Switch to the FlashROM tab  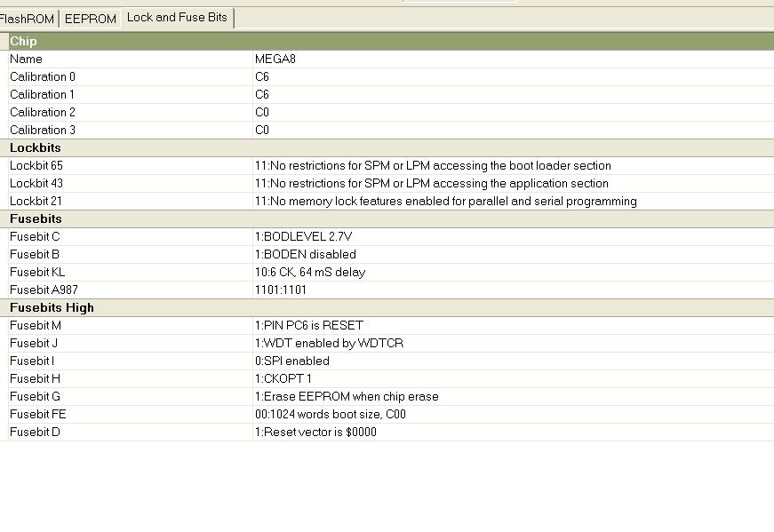[28, 19]
